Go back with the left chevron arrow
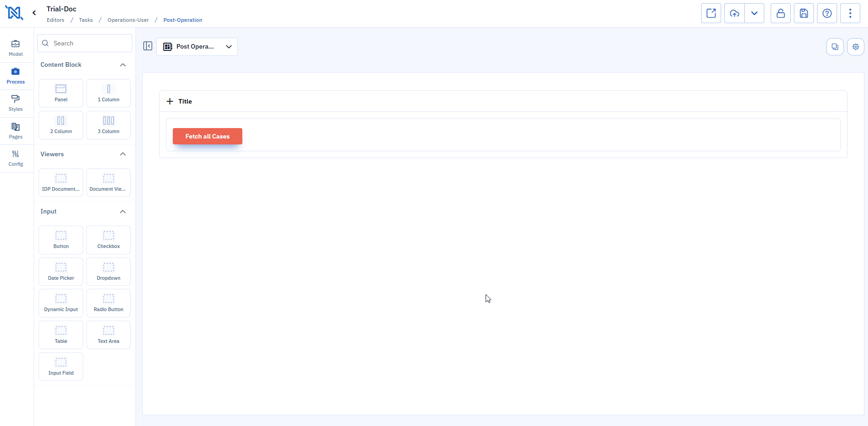868x426 pixels. click(34, 13)
